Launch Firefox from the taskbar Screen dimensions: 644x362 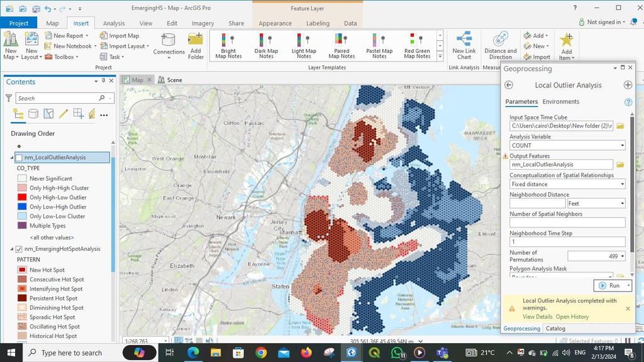[306, 352]
